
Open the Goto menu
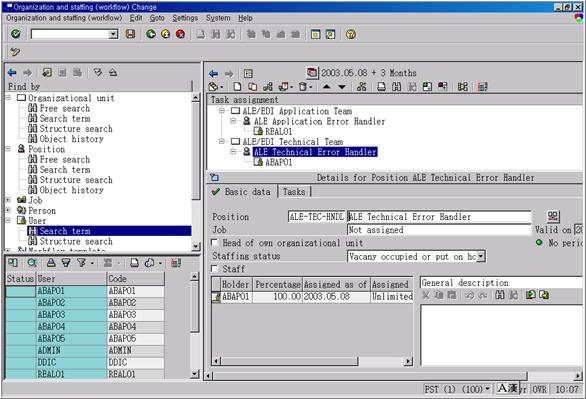[157, 18]
